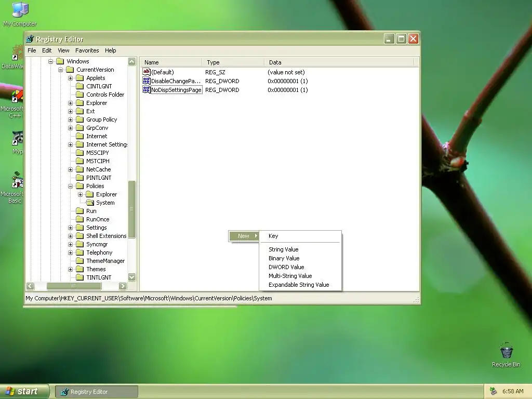Collapse the Policies key
The height and width of the screenshot is (399, 532).
click(70, 187)
